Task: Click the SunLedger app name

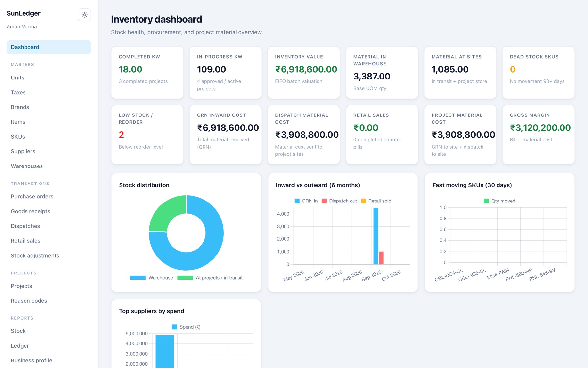Action: pyautogui.click(x=24, y=13)
